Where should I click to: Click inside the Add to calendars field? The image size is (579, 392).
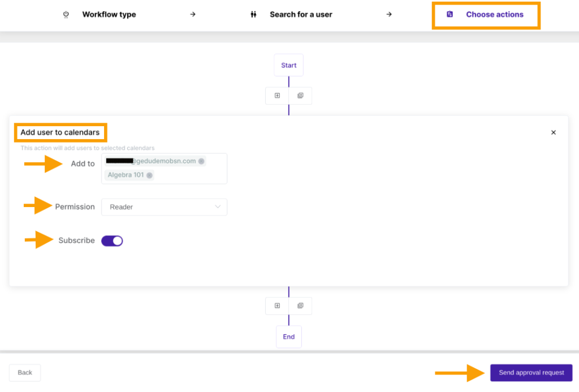165,169
